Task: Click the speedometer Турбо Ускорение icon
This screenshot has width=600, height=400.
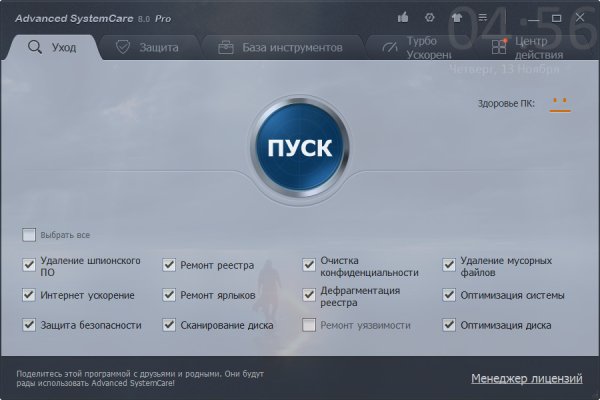Action: (x=390, y=47)
